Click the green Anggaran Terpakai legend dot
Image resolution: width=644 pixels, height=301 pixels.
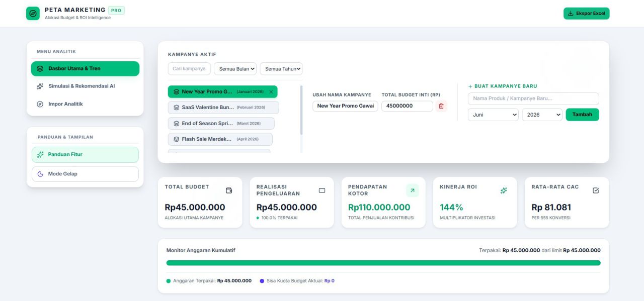[169, 281]
